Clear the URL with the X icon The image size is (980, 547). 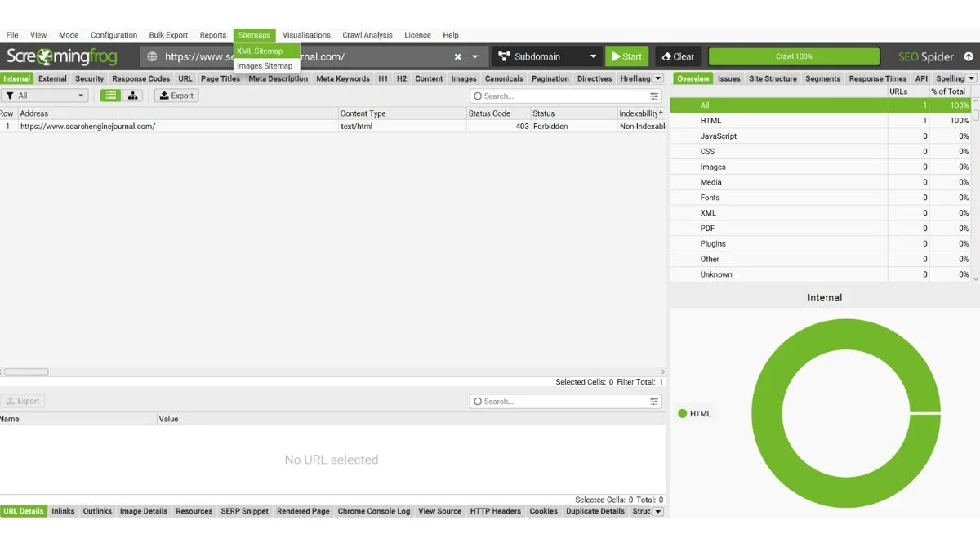click(x=458, y=57)
